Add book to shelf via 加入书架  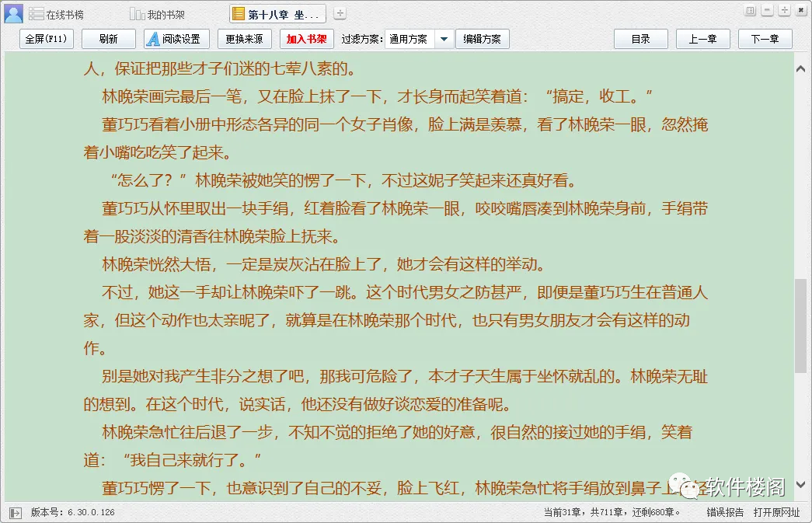(306, 38)
